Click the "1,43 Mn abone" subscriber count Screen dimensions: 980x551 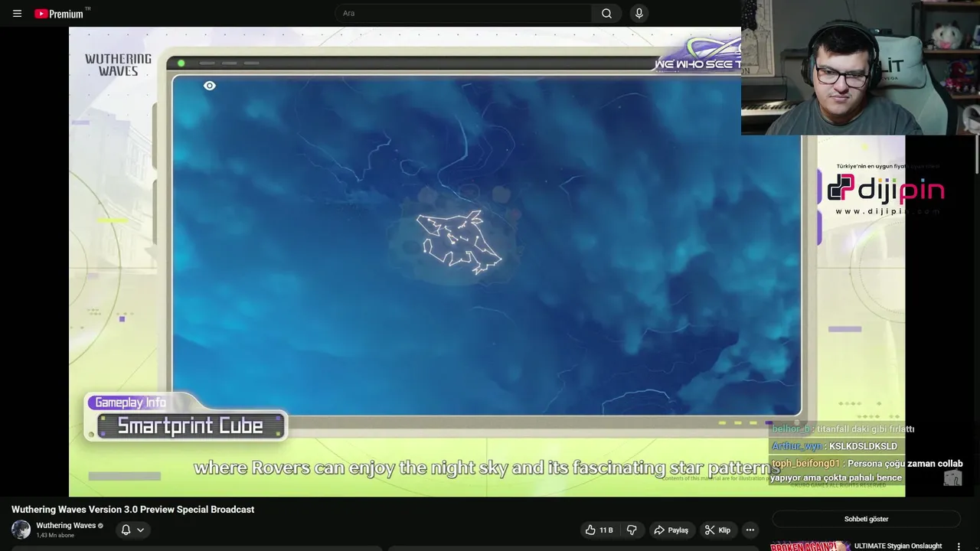tap(55, 536)
